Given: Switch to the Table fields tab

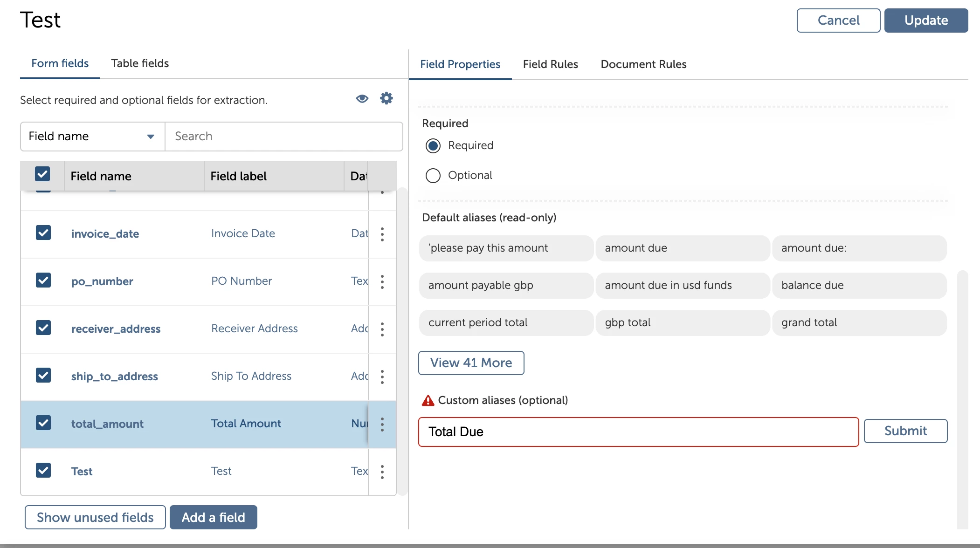Looking at the screenshot, I should pyautogui.click(x=140, y=63).
